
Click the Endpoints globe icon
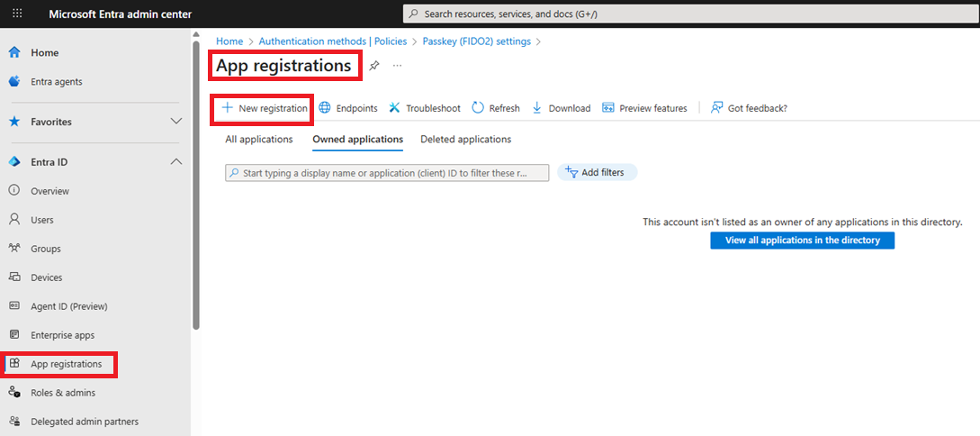(325, 107)
